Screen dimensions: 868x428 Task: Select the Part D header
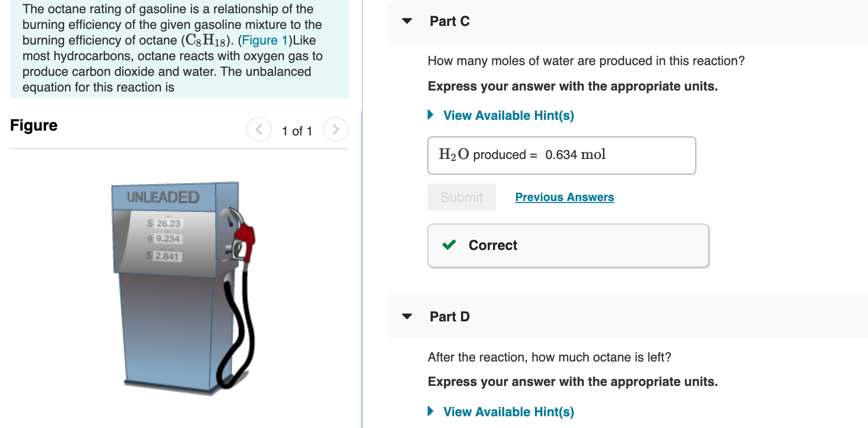coord(449,316)
